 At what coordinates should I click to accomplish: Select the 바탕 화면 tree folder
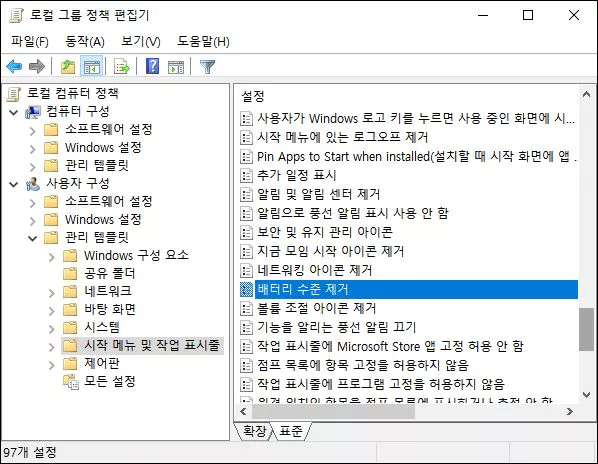[110, 309]
